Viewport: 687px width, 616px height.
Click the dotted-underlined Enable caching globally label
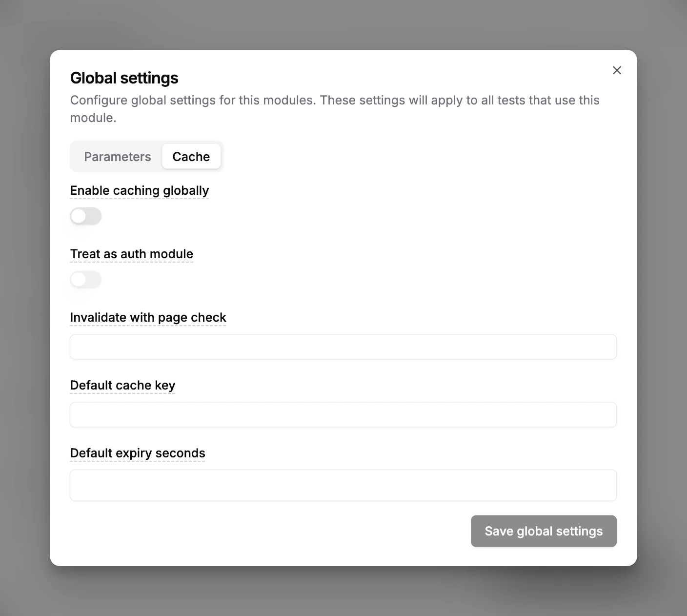tap(140, 190)
